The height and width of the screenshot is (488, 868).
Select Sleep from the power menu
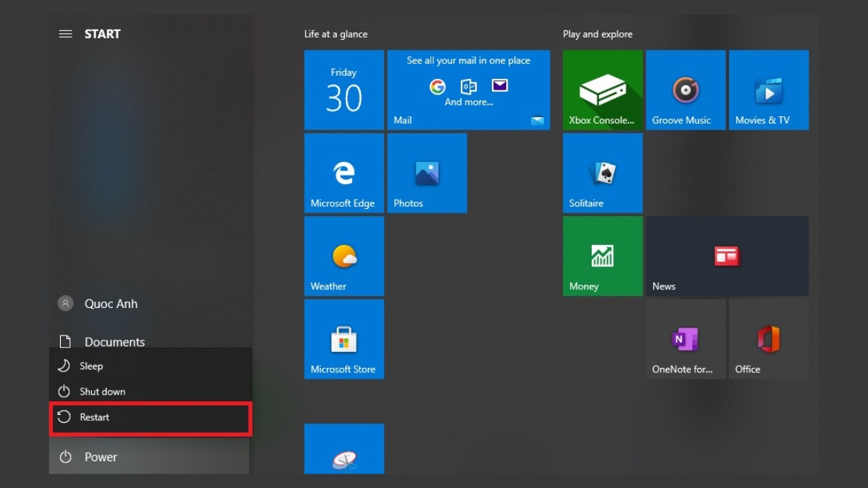click(150, 366)
